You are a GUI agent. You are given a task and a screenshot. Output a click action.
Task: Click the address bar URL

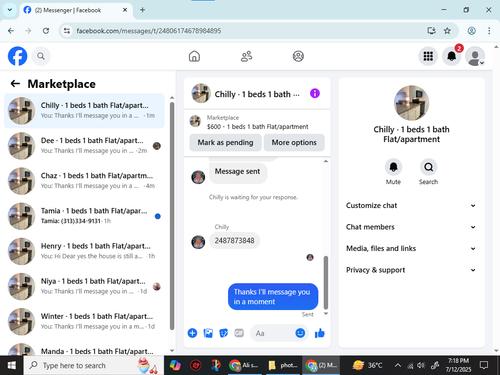coord(149,31)
